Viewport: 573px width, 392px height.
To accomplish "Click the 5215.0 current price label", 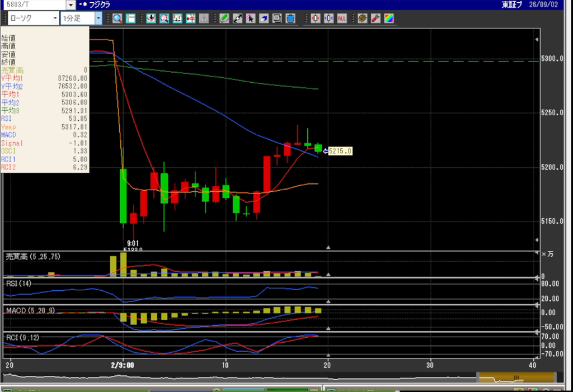I will (x=340, y=151).
